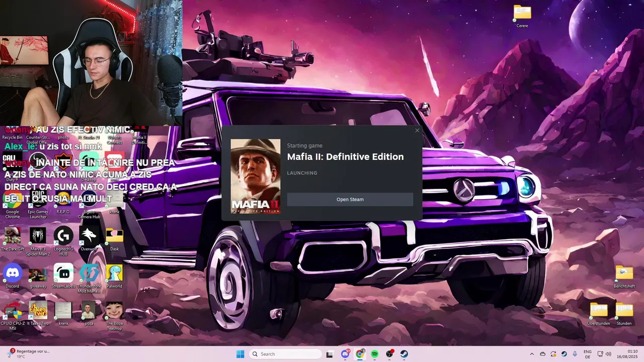The image size is (644, 362).
Task: Click the FL Studio 21 label
Action: [x=89, y=137]
